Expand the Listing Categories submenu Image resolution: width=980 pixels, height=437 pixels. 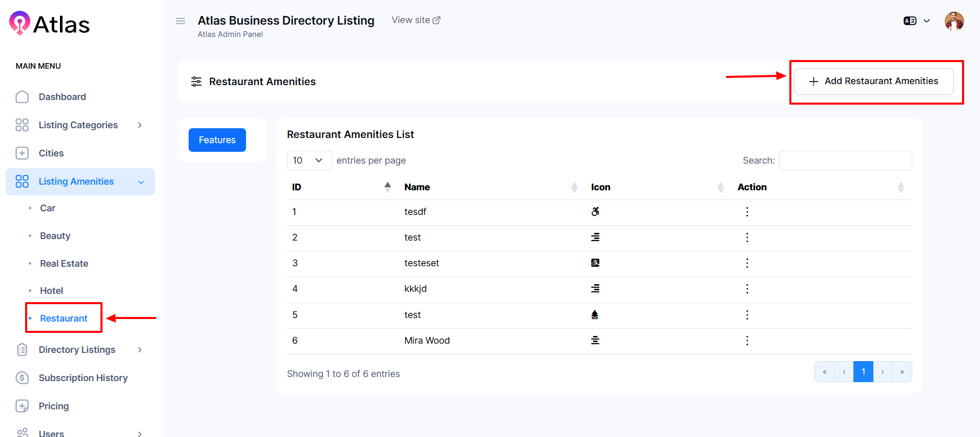[x=139, y=125]
